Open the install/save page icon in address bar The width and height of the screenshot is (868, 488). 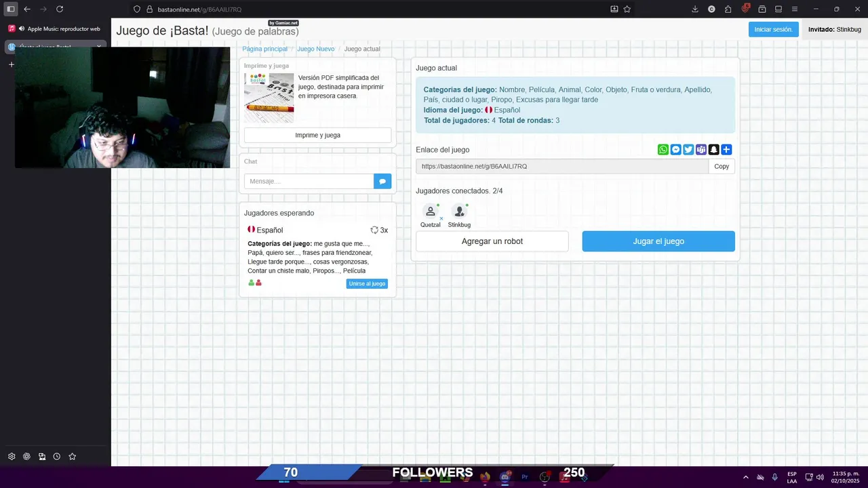click(614, 9)
